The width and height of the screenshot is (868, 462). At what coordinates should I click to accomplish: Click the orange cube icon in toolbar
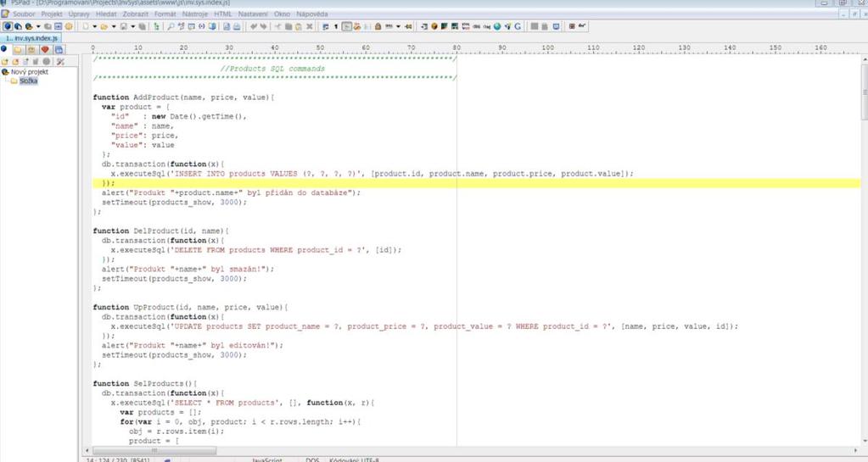[434, 26]
